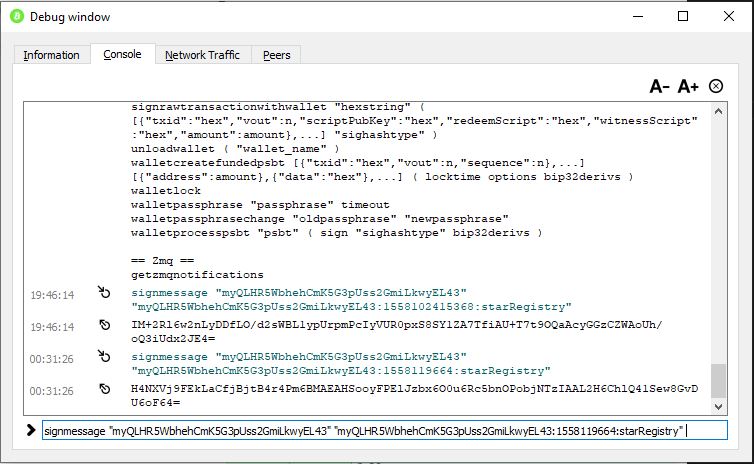The width and height of the screenshot is (754, 464).
Task: Click the command-sent icon at 00:31:26 signmessage
Action: pyautogui.click(x=104, y=356)
